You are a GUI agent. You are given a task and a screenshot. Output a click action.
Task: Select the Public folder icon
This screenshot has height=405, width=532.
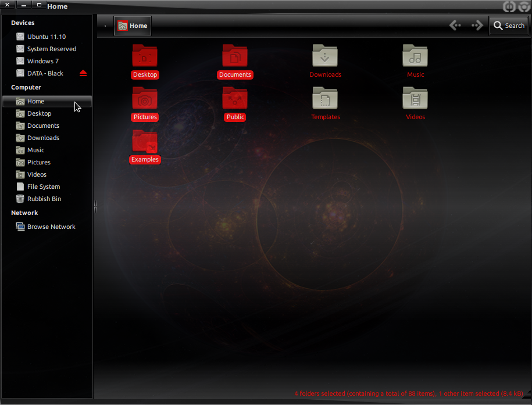point(235,98)
